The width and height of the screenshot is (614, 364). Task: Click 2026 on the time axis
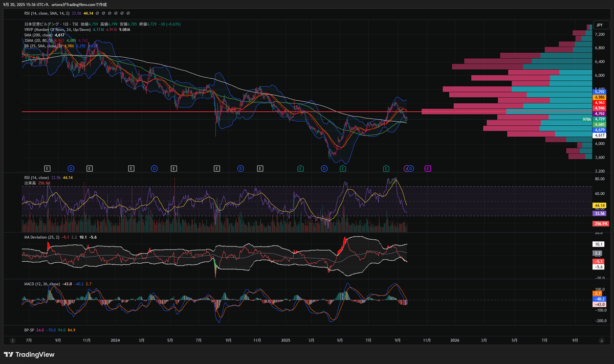(x=454, y=340)
